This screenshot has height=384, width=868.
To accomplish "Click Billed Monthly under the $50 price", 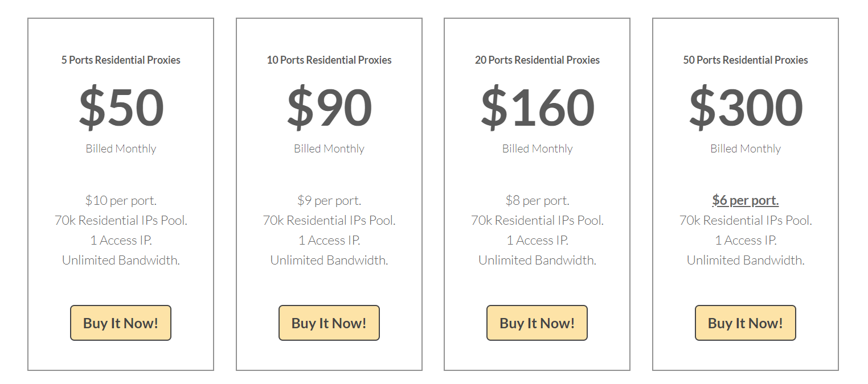I will point(121,148).
